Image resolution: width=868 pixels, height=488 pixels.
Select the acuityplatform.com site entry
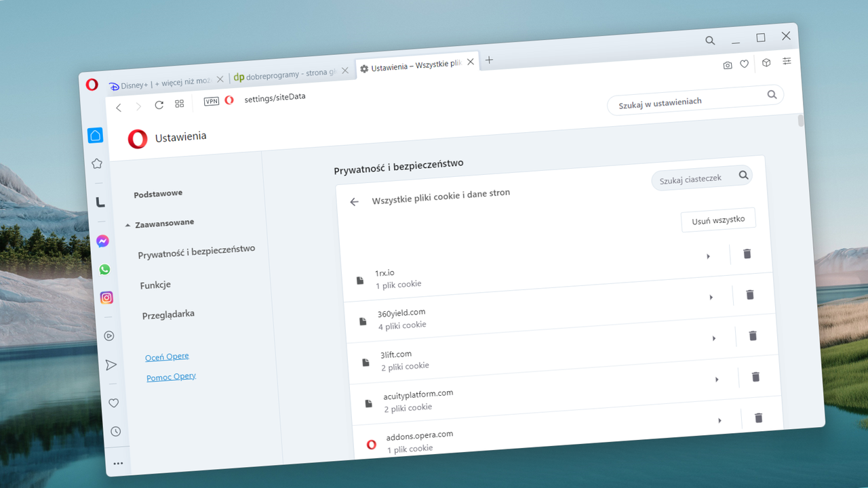pyautogui.click(x=565, y=391)
